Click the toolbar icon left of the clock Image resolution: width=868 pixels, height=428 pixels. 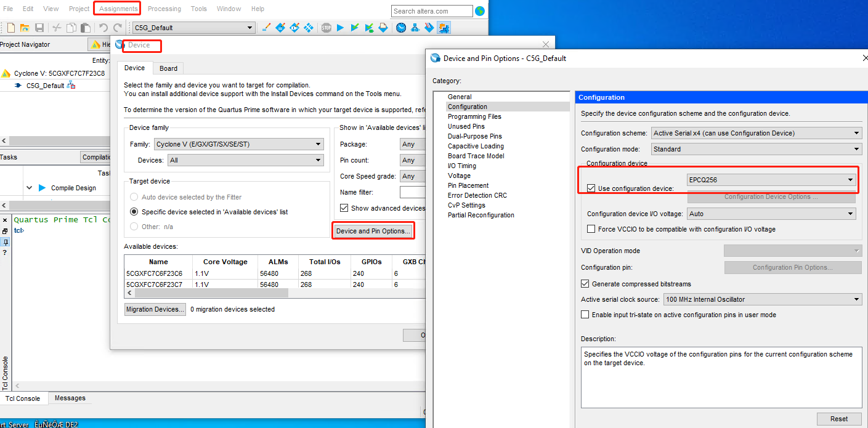tap(383, 28)
